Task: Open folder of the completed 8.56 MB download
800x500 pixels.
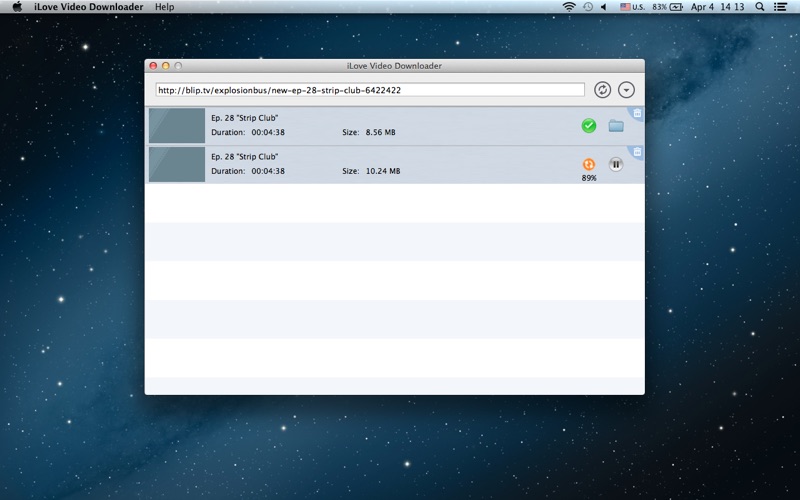Action: [616, 126]
